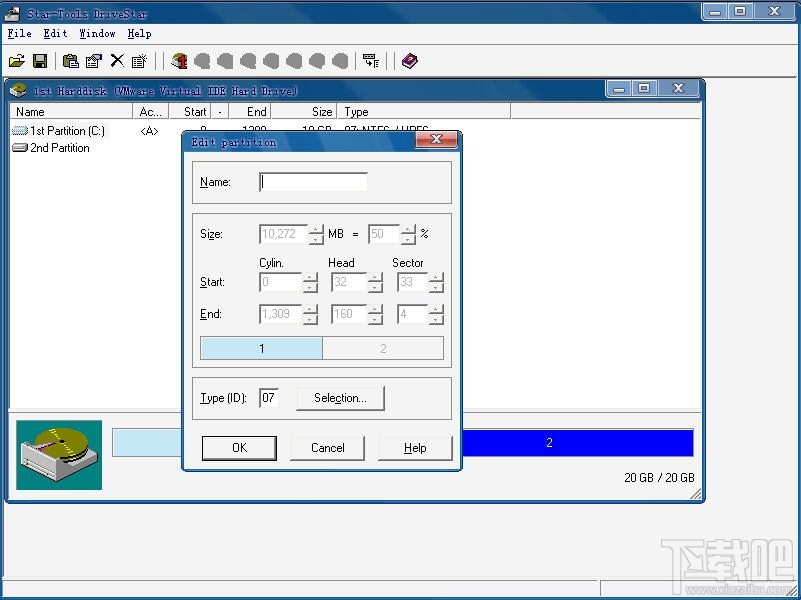Minimize the 1st Harddisk child window

point(619,88)
